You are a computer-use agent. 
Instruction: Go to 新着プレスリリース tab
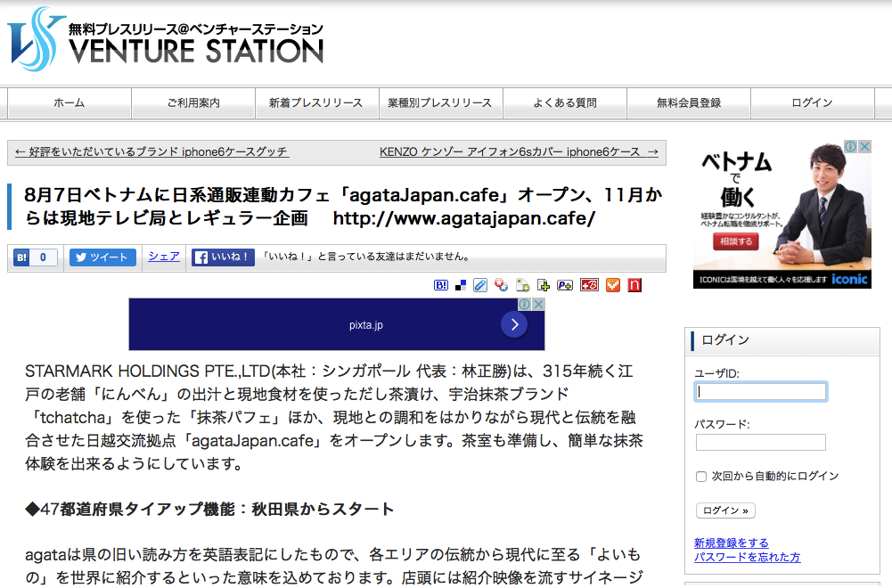click(x=317, y=103)
